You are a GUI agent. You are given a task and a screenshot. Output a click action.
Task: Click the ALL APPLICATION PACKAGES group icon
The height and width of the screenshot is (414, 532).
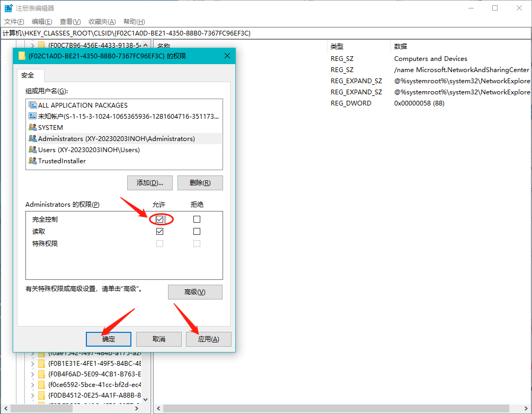pos(32,105)
